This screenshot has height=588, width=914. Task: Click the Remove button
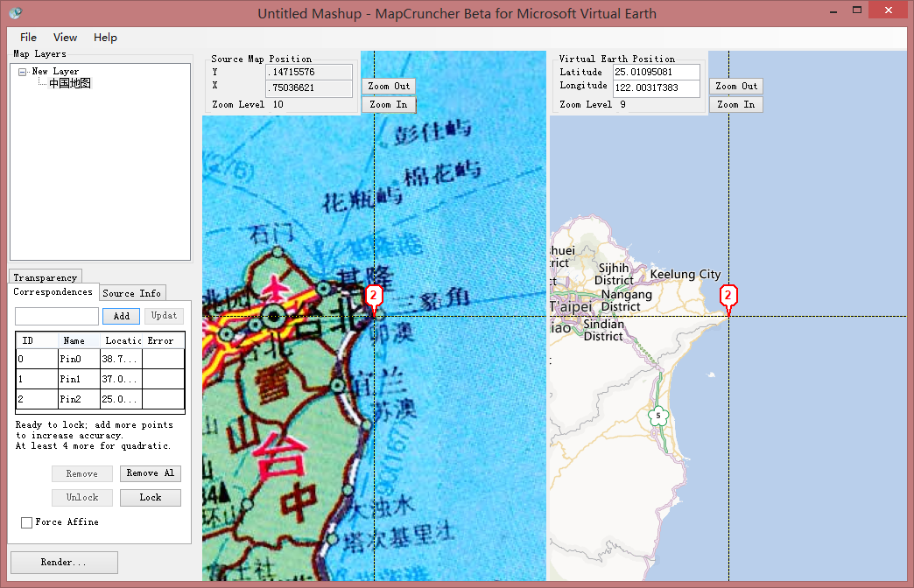[x=81, y=473]
